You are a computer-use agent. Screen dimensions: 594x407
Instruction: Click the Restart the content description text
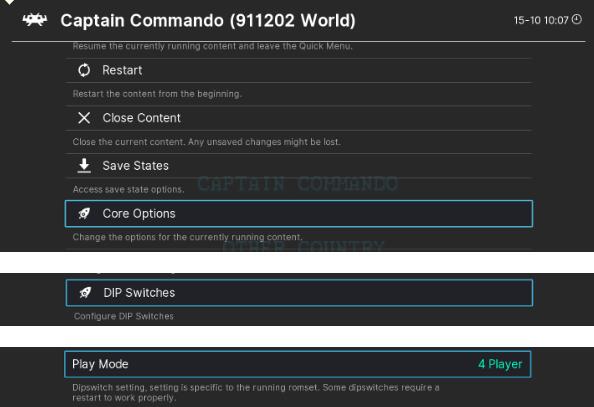point(157,94)
